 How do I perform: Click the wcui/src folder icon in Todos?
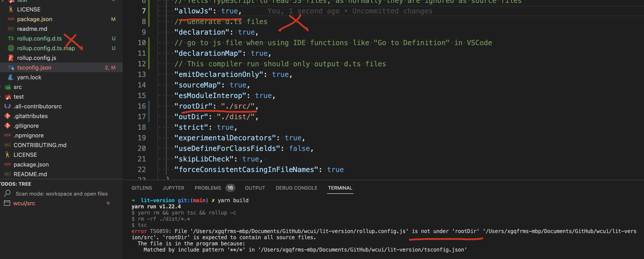pyautogui.click(x=7, y=203)
